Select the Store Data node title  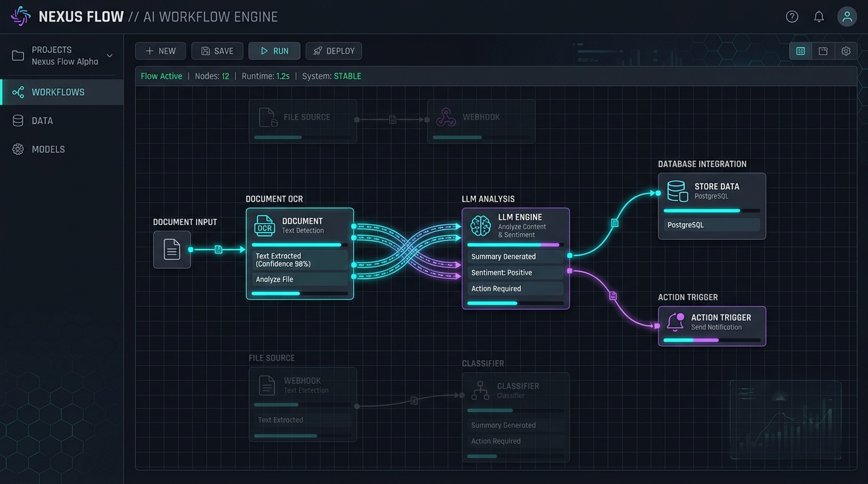[717, 187]
